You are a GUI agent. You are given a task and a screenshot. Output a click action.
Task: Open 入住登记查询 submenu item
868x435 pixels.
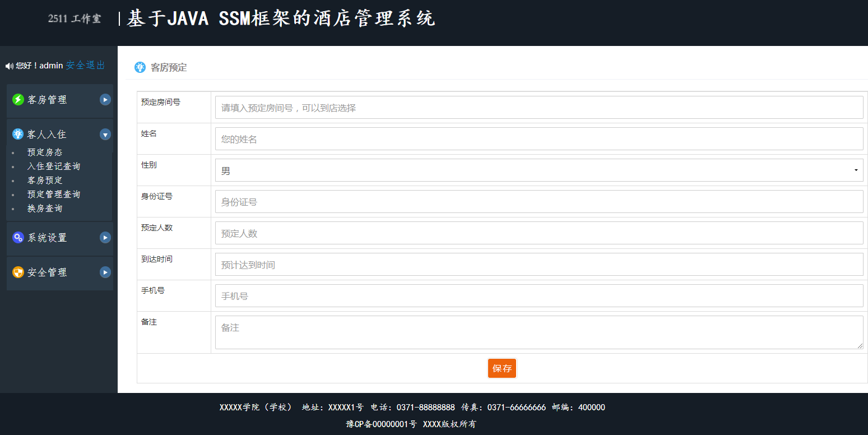54,166
